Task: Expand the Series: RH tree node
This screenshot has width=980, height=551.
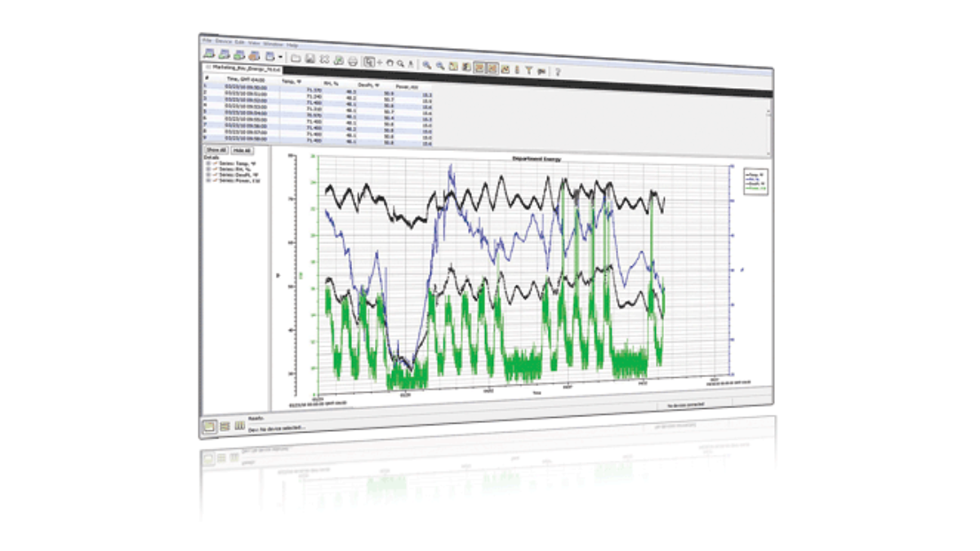Action: point(207,168)
